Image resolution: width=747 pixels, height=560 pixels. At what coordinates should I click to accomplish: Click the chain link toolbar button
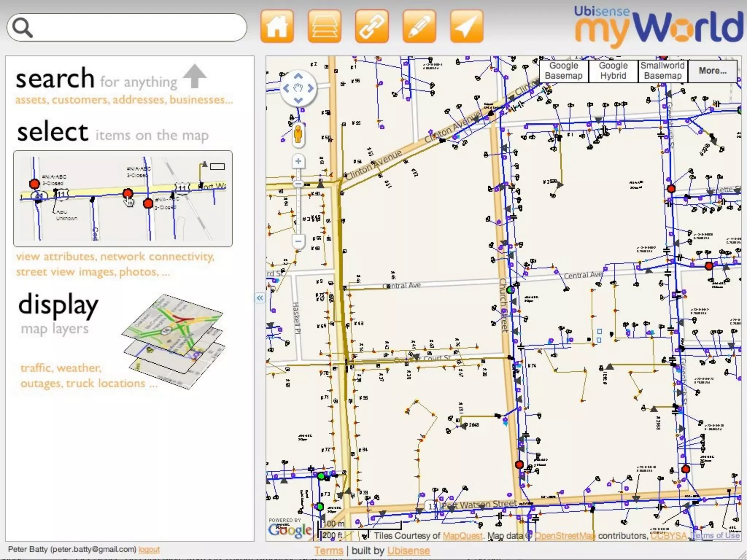coord(372,27)
